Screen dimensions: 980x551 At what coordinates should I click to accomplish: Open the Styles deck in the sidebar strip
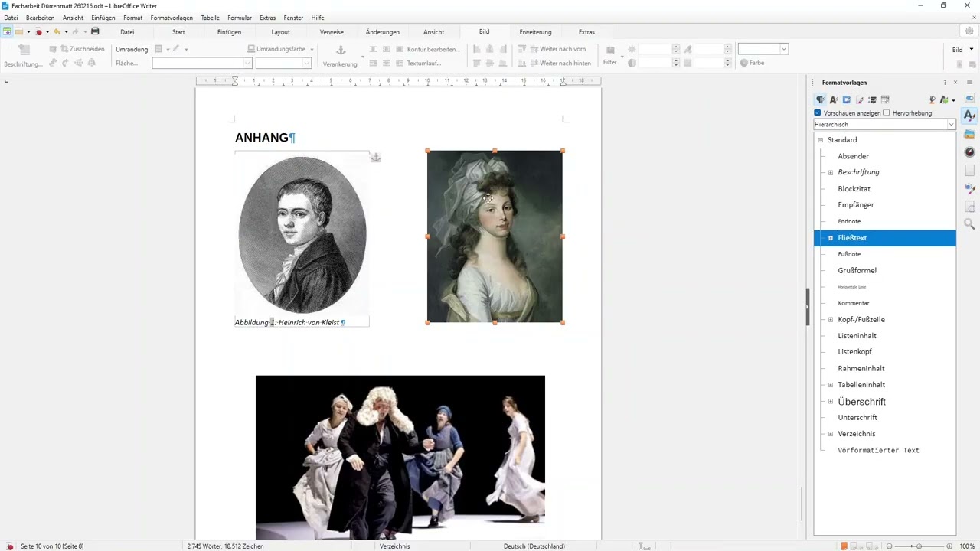click(x=970, y=116)
